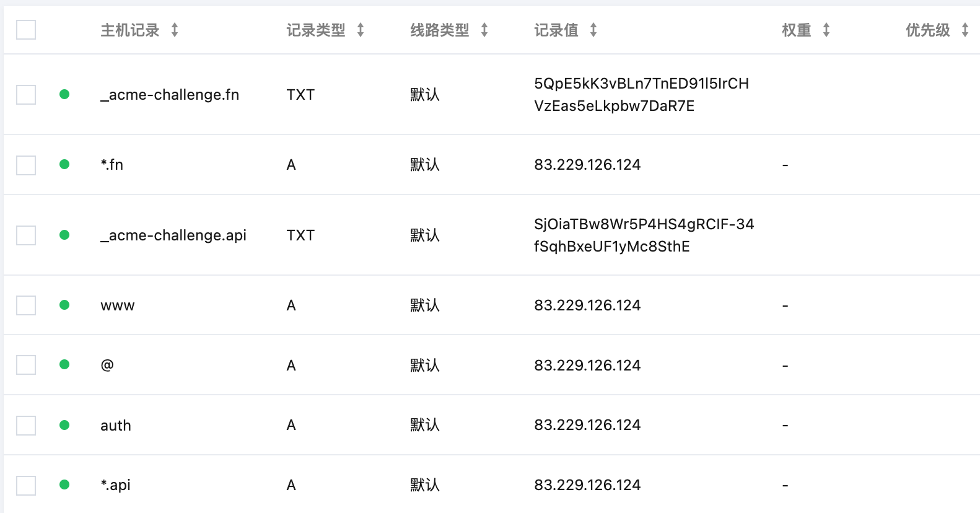
Task: Tick the *.api record checkbox
Action: tap(26, 485)
